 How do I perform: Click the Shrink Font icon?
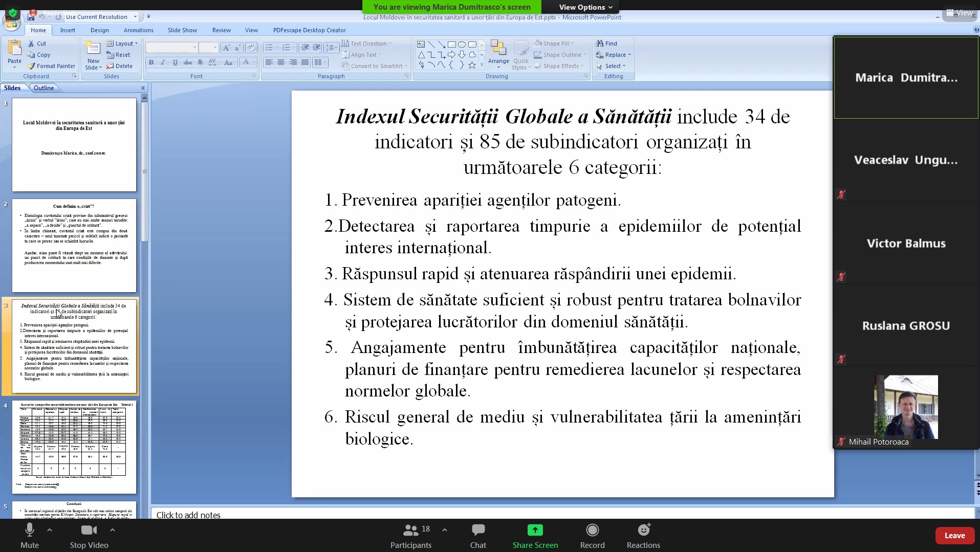click(237, 48)
